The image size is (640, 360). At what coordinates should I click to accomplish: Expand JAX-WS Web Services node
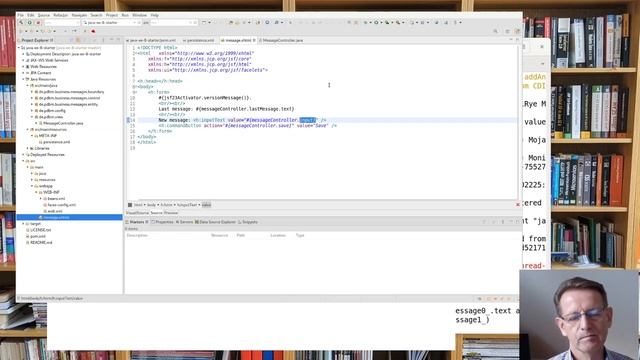[x=23, y=60]
